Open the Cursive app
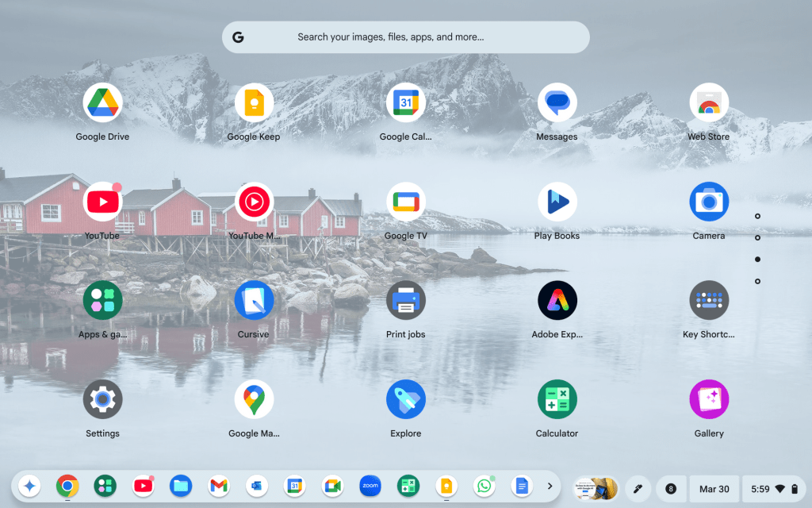This screenshot has height=508, width=812. [x=254, y=301]
